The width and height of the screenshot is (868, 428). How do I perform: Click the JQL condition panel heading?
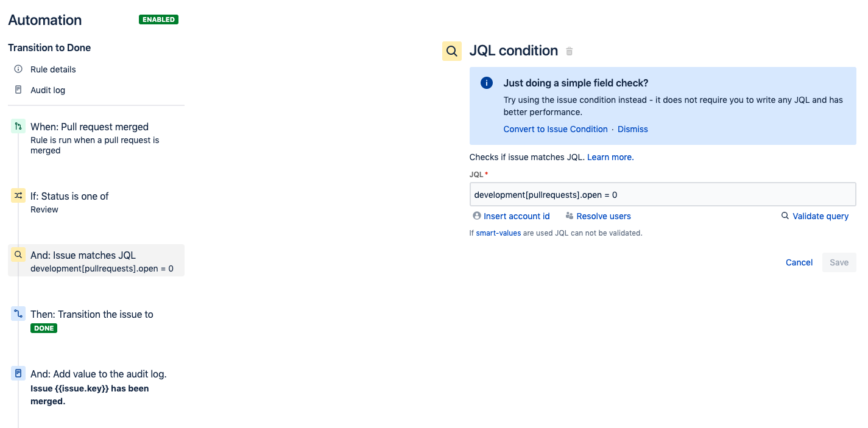click(513, 51)
